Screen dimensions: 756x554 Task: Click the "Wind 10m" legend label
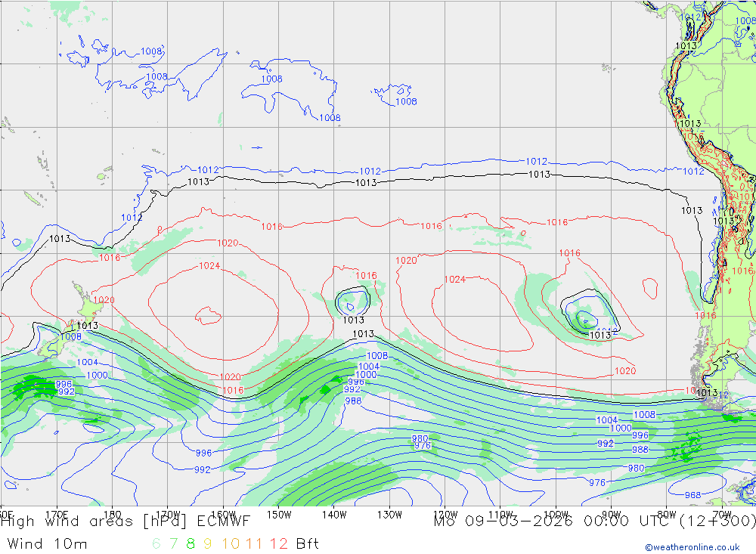pyautogui.click(x=47, y=544)
